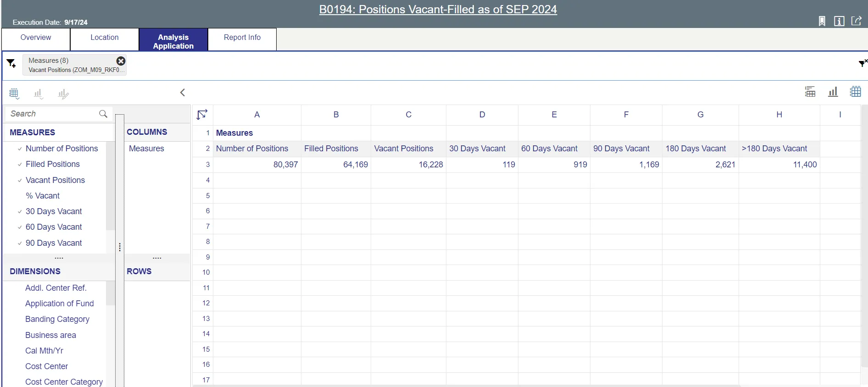Screen dimensions: 868x387
Task: Click the Search field in measures panel
Action: [x=53, y=114]
